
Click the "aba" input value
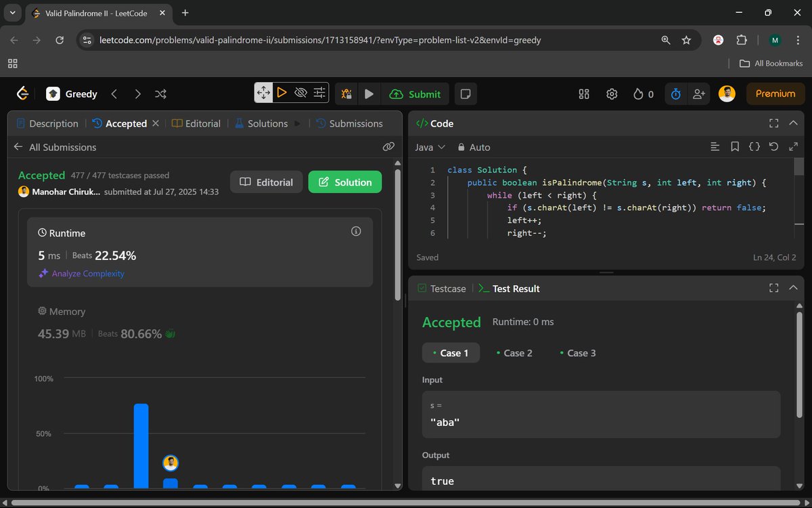point(445,421)
